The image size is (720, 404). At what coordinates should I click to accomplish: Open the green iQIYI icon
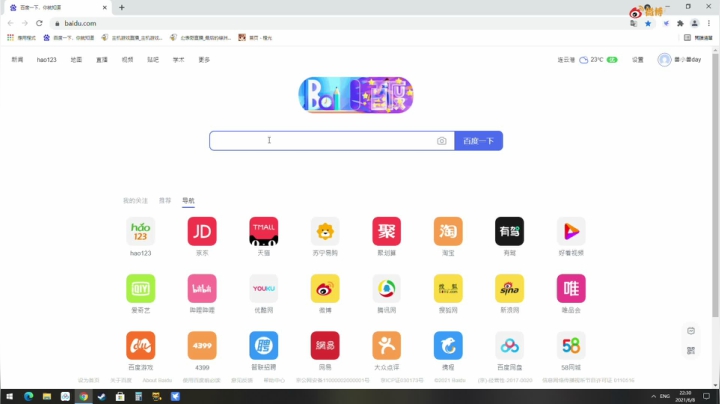(141, 288)
